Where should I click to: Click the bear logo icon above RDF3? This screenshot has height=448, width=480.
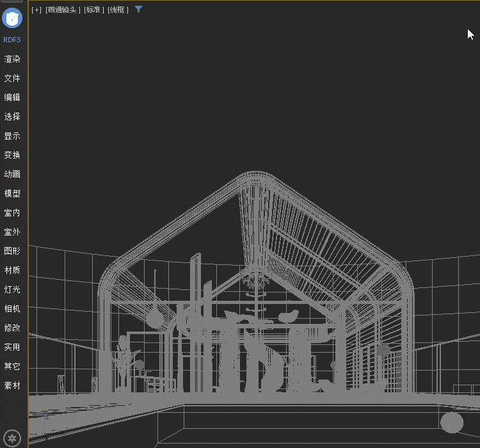[x=13, y=18]
